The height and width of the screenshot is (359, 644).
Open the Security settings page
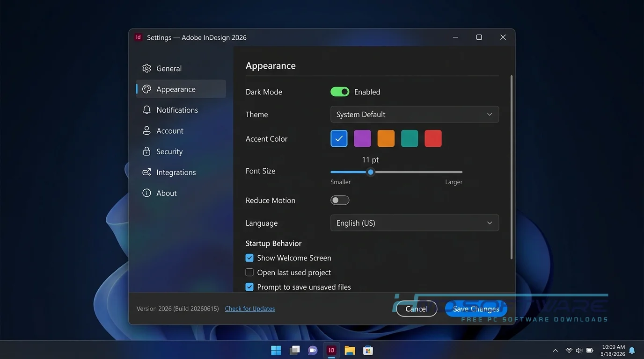[x=181, y=151]
